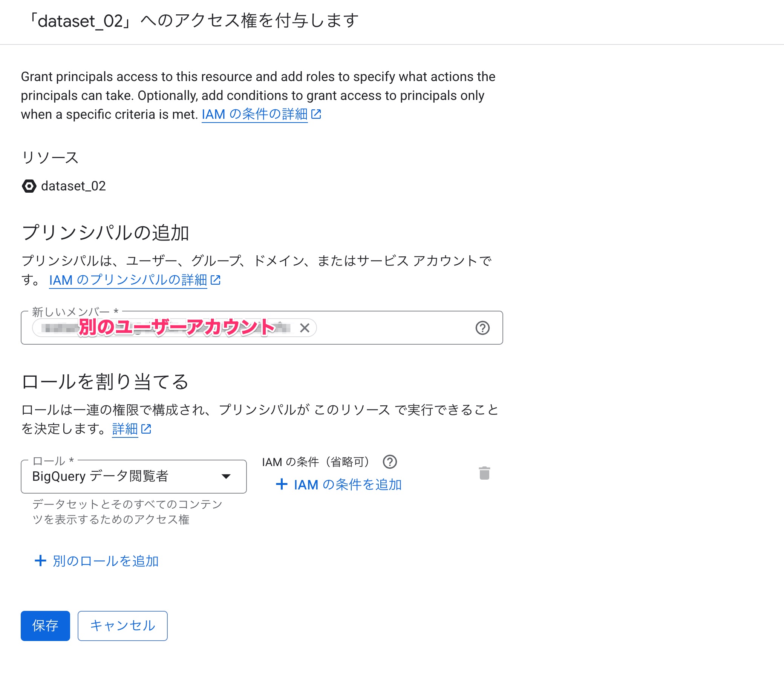Click external link icon after IAM のプリンシパルの詳細
This screenshot has height=681, width=784.
(x=215, y=280)
